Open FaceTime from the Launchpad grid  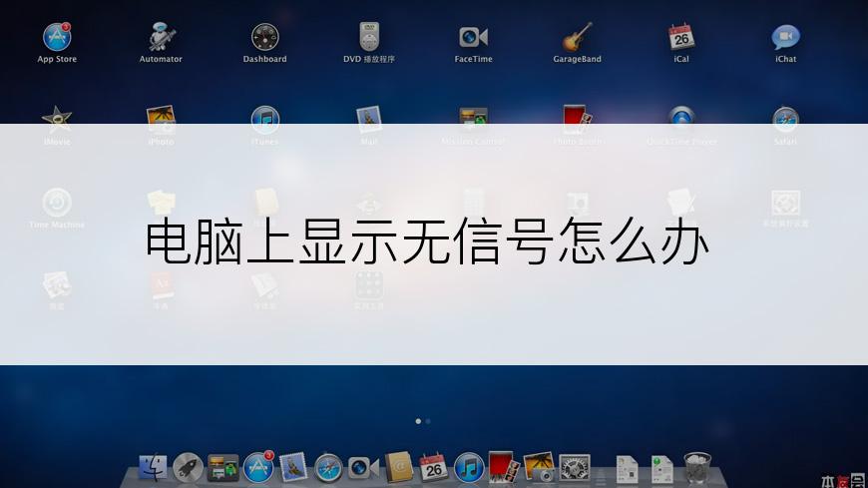[x=473, y=37]
